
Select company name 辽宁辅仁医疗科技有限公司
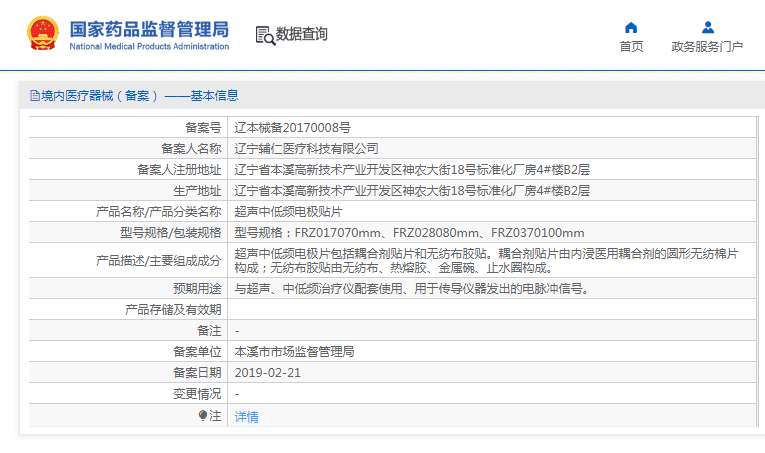pyautogui.click(x=306, y=149)
